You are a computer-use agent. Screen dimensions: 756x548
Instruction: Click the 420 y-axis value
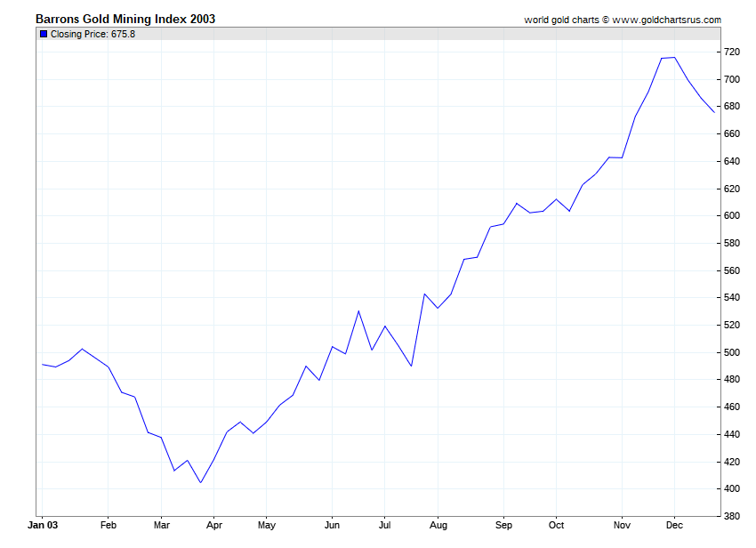(x=731, y=462)
